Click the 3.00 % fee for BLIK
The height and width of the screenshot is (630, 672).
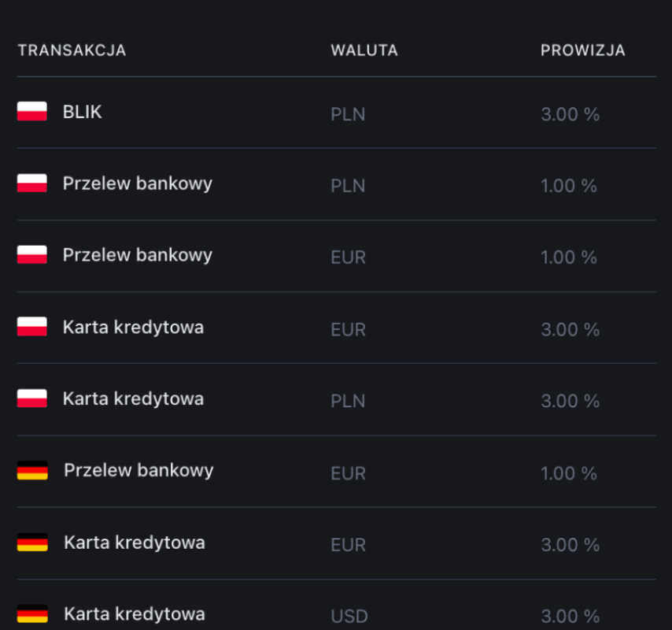pyautogui.click(x=570, y=114)
